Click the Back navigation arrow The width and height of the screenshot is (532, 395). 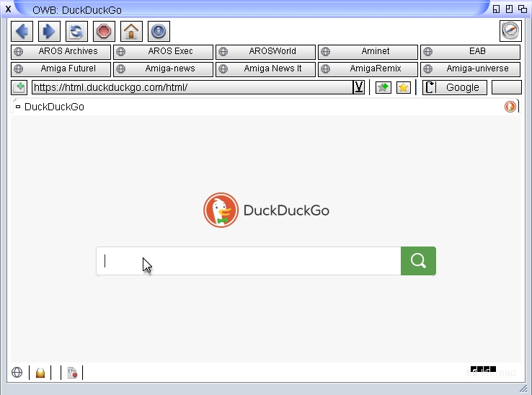coord(22,32)
